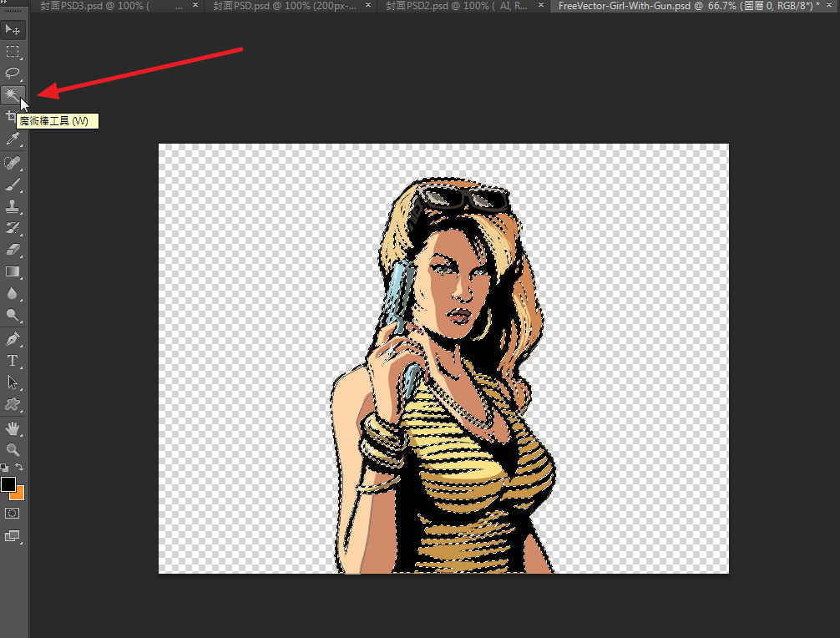Close the 封面PSD.psd document tab
Image resolution: width=840 pixels, height=638 pixels.
368,5
